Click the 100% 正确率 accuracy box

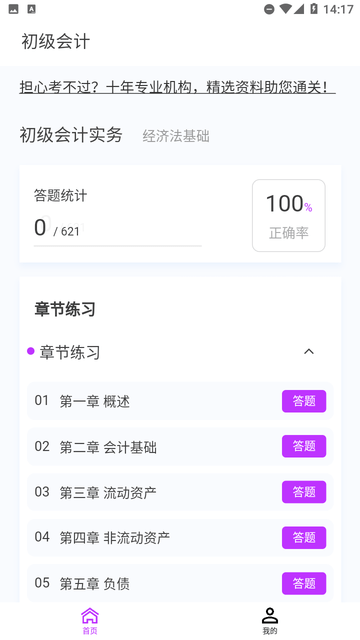click(x=289, y=216)
